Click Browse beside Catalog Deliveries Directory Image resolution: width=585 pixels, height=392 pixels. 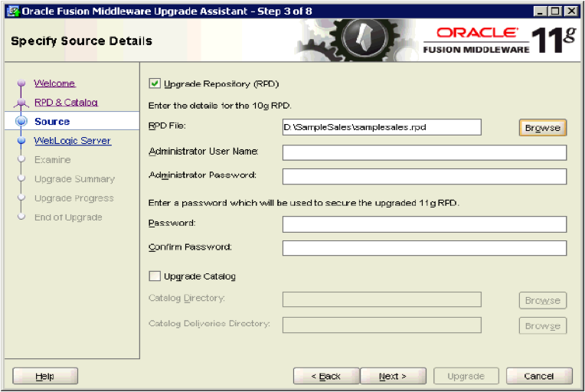tap(542, 325)
